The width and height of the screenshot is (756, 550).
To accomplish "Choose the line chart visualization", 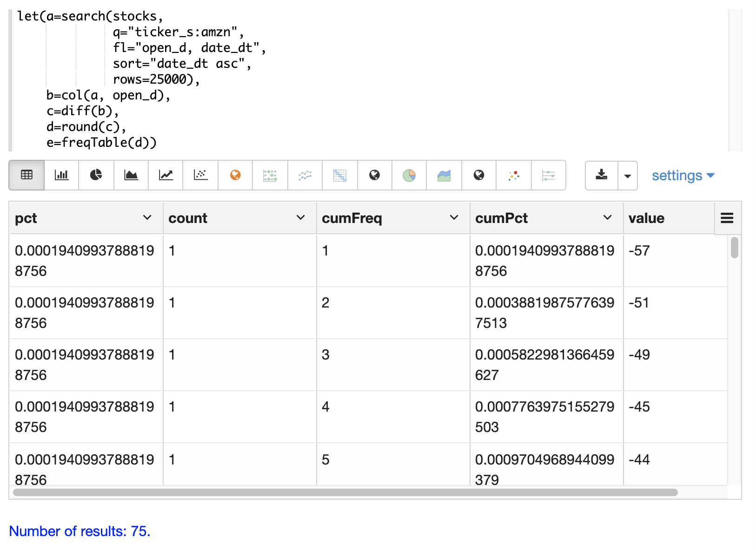I will point(166,175).
